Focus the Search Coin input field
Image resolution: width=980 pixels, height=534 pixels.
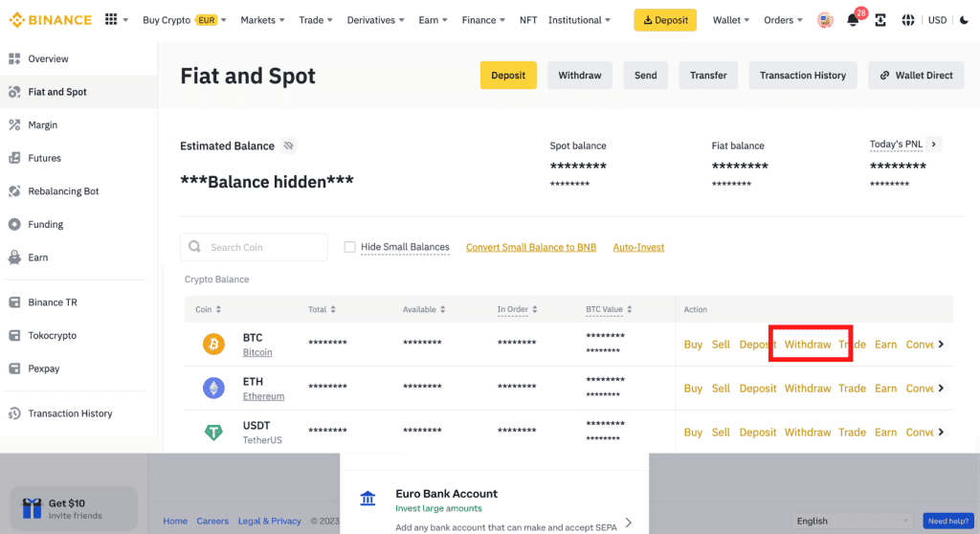[x=254, y=247]
